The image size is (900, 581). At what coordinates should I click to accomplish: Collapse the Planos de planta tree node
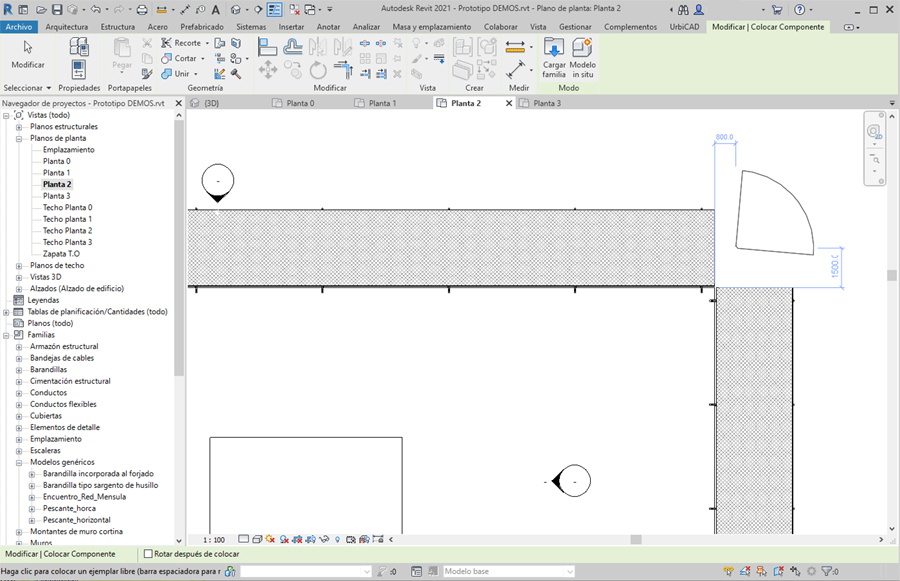pos(19,138)
